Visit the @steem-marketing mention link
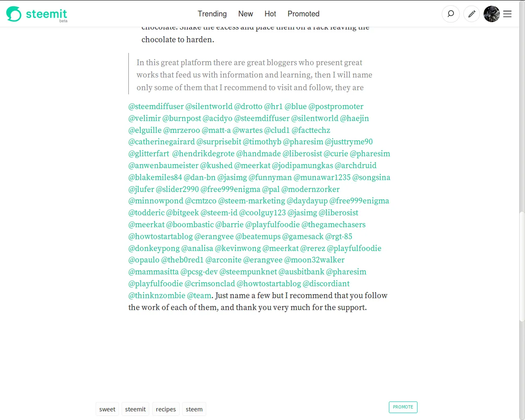This screenshot has height=420, width=525. 251,201
